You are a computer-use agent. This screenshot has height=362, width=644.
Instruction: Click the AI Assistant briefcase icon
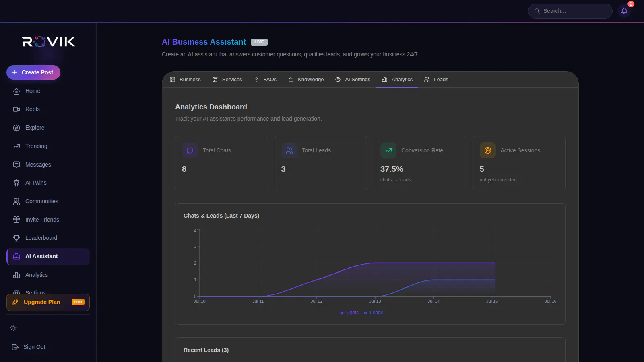coord(17,257)
